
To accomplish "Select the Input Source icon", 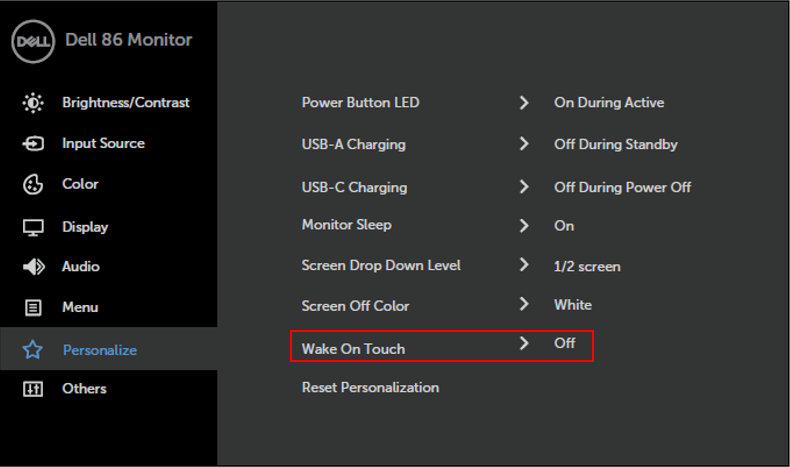I will point(33,144).
